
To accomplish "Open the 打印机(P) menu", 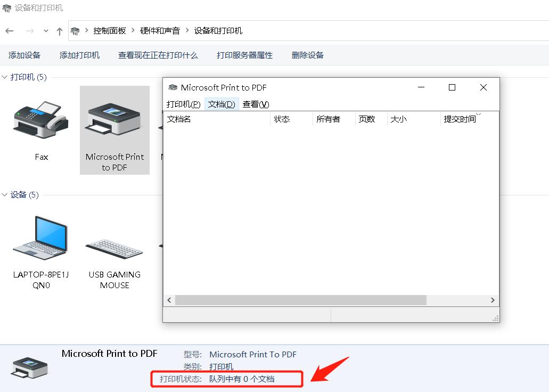I will pyautogui.click(x=183, y=104).
